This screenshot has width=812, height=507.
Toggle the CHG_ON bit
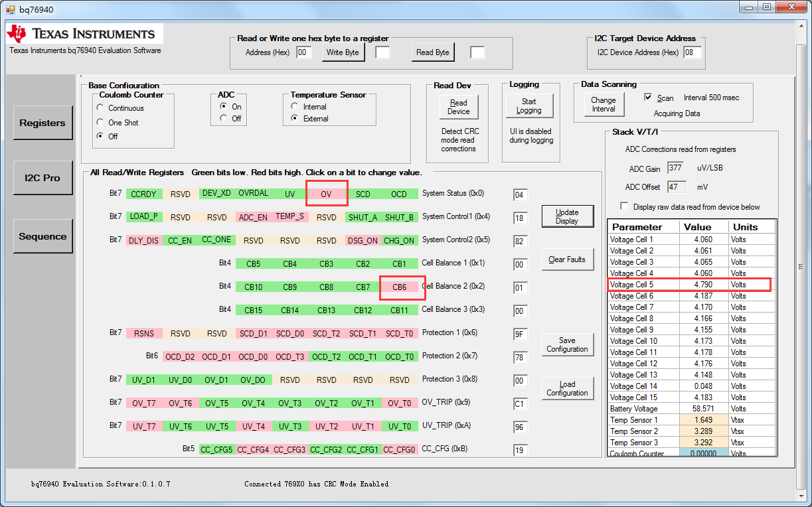click(400, 241)
